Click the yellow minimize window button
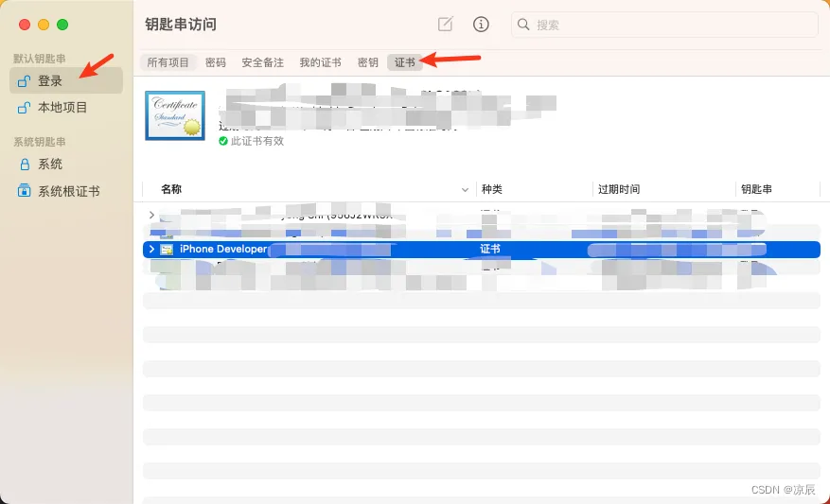The image size is (830, 504). [44, 25]
